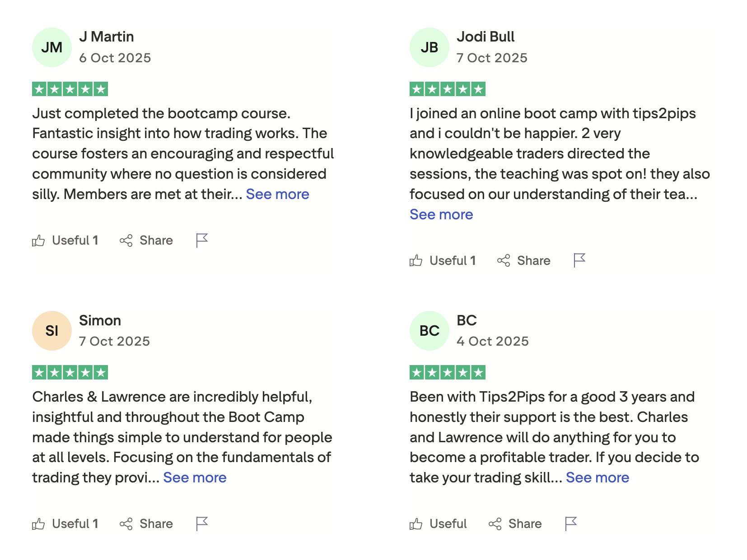Expand Jodi Bull's review text
Screen dimensions: 747x560
[x=441, y=214]
